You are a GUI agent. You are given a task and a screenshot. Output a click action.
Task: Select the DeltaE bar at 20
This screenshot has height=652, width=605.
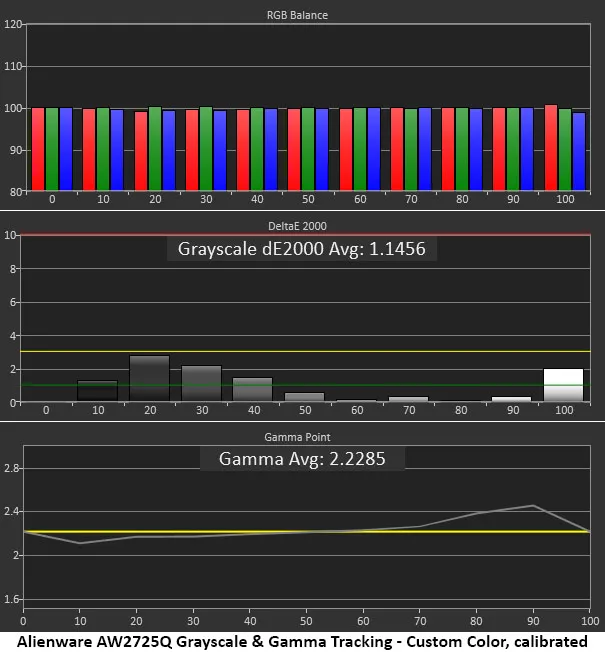coord(149,379)
